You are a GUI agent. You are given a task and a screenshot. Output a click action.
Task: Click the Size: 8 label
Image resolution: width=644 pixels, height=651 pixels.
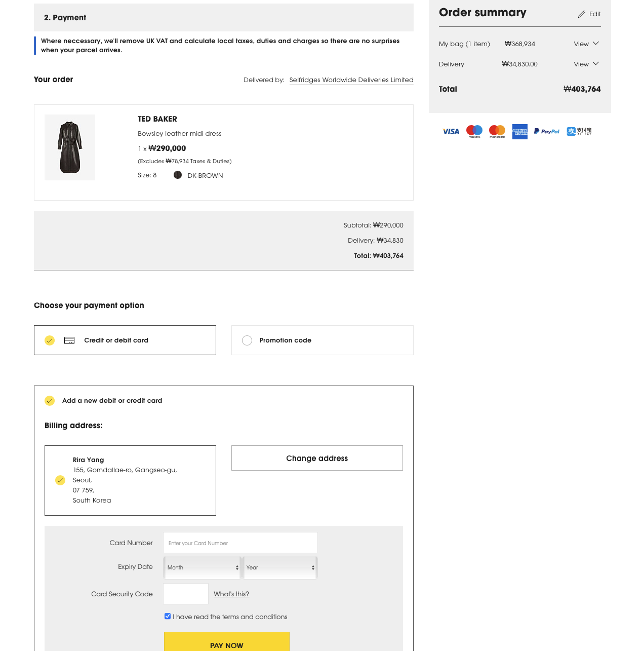point(147,175)
